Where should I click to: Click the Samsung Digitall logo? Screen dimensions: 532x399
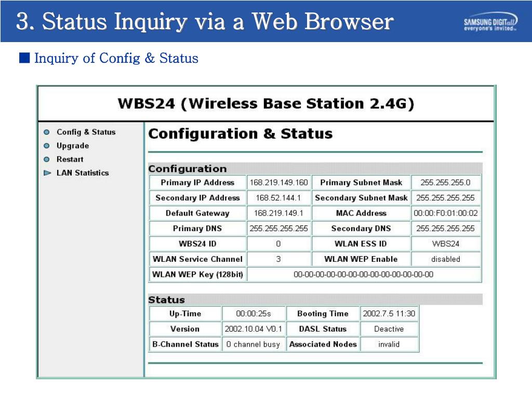pos(490,22)
